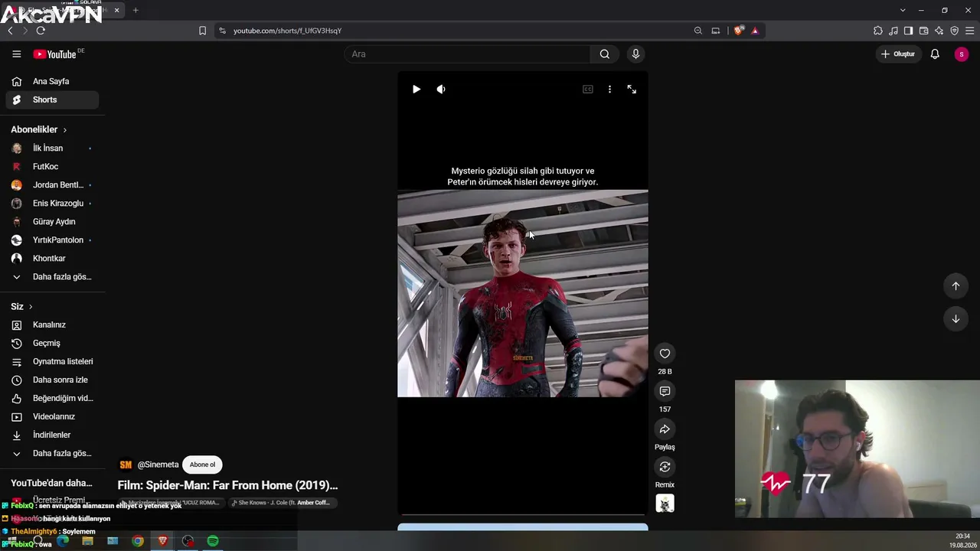
Task: Go back in browser history
Action: [10, 31]
